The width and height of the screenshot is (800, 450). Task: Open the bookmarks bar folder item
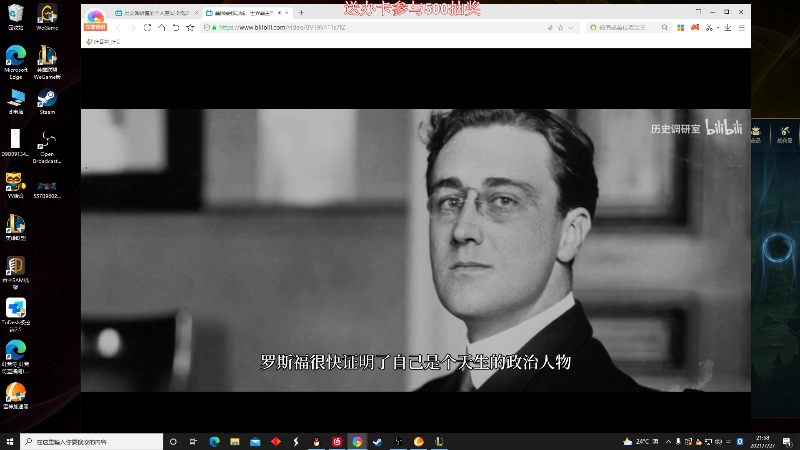pos(104,42)
